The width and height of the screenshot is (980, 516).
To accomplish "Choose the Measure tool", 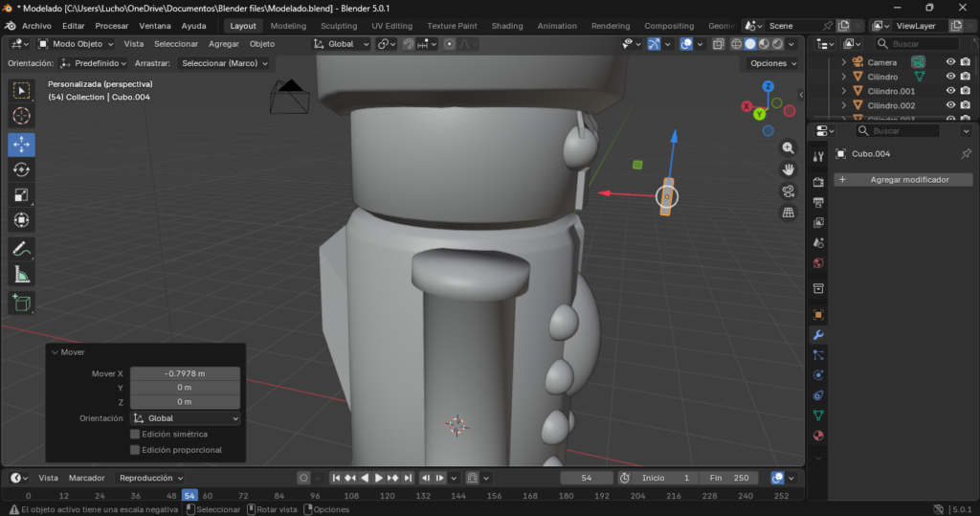I will click(21, 275).
